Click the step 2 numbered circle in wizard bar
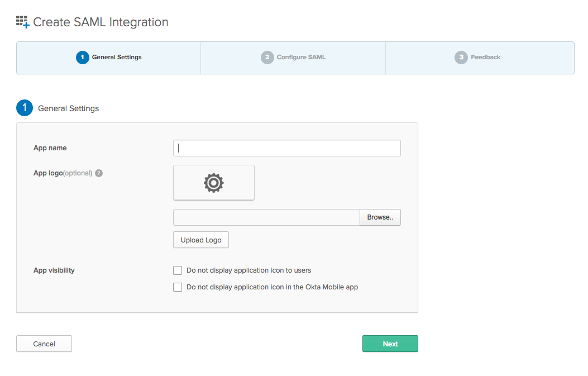Viewport: 588px width, 376px height. pos(267,58)
